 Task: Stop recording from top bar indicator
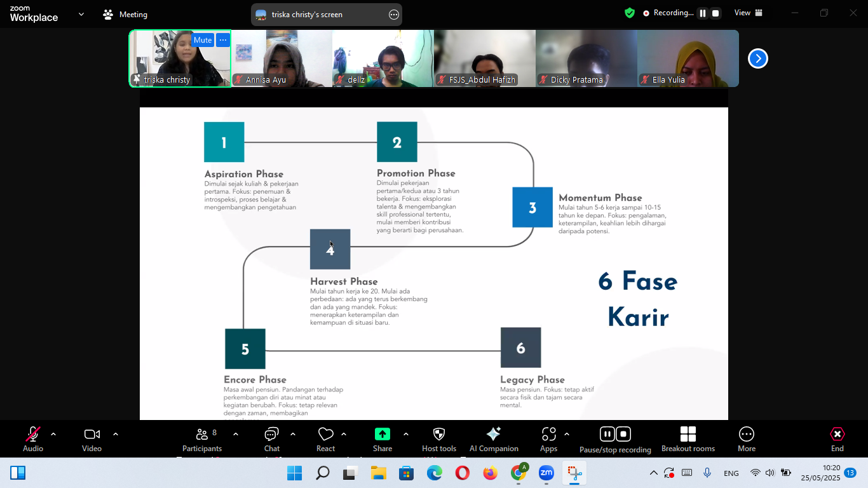tap(715, 13)
